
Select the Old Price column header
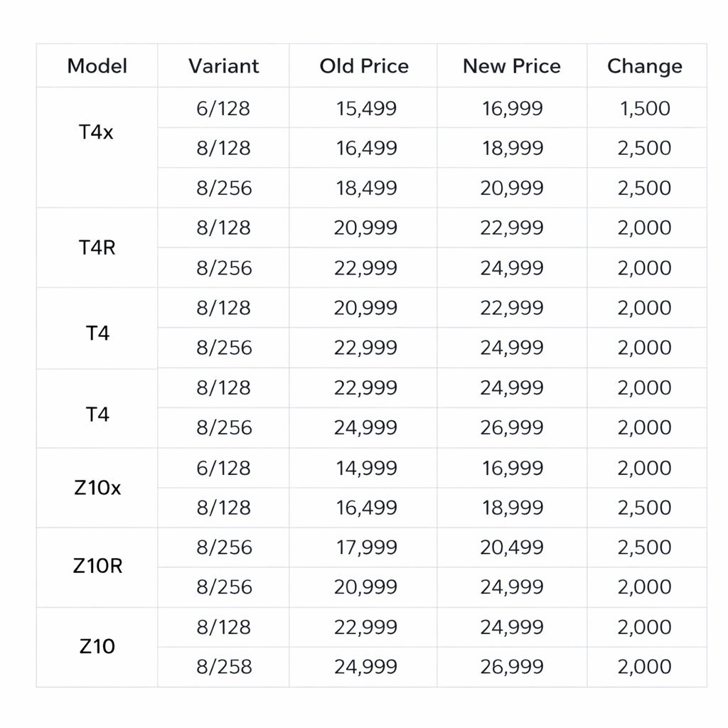(x=364, y=66)
